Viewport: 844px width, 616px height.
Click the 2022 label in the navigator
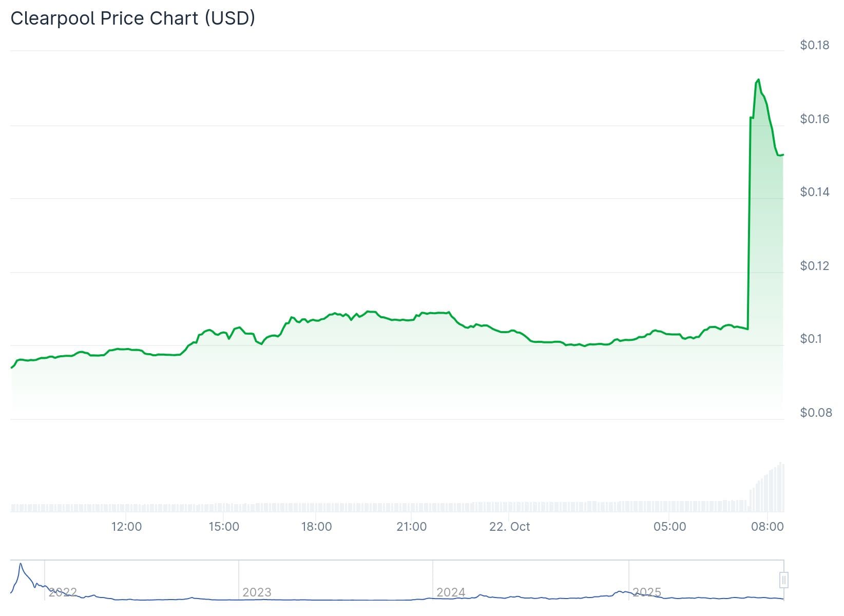[x=63, y=592]
